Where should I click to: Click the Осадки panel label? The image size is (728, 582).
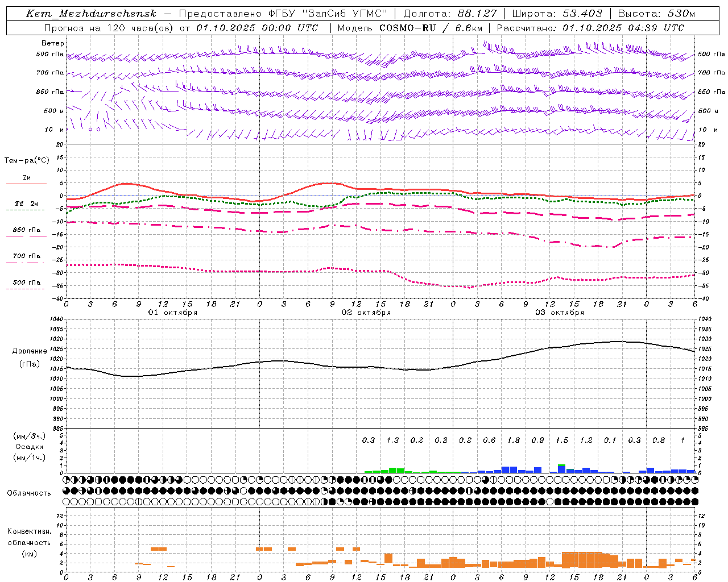pos(30,447)
